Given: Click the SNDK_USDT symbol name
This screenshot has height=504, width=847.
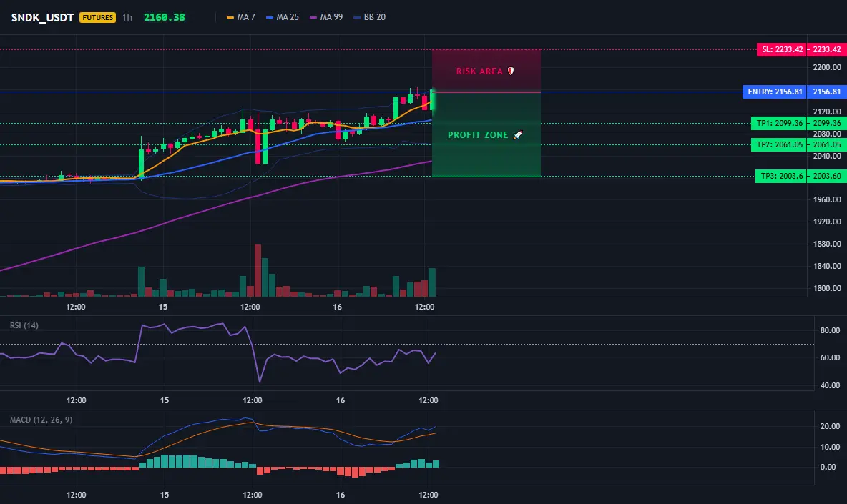Looking at the screenshot, I should point(42,17).
